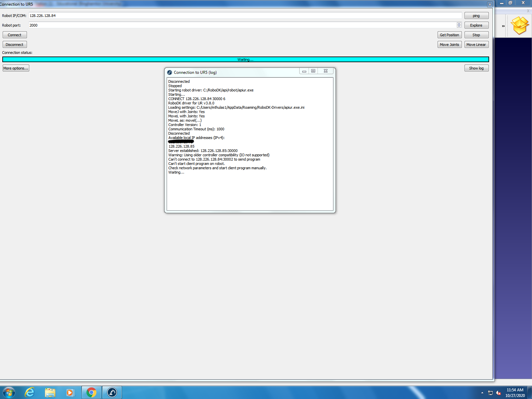Open the yellow box icon in RoboDK toolbar
Screen dimensions: 532x399
(520, 26)
